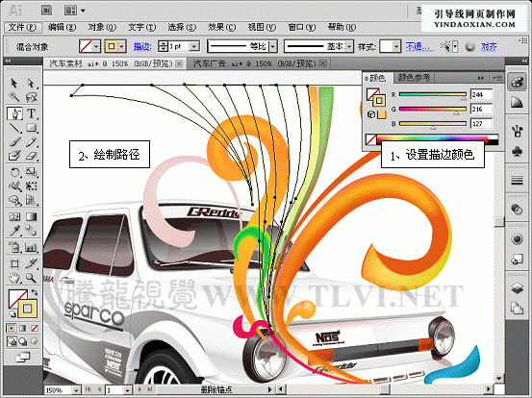Select the Column Graph tool

click(x=31, y=247)
